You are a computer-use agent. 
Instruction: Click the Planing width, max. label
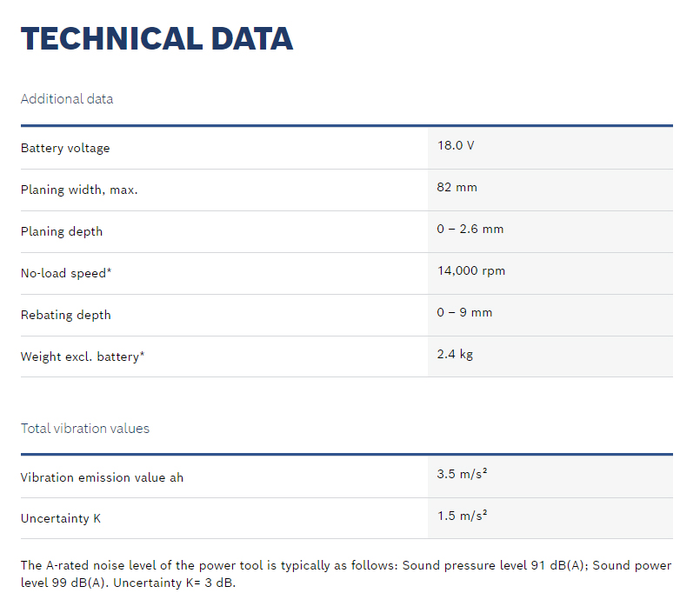click(79, 190)
